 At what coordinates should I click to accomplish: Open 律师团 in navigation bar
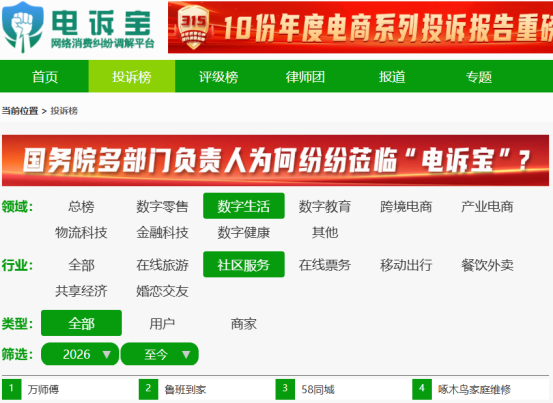[305, 77]
